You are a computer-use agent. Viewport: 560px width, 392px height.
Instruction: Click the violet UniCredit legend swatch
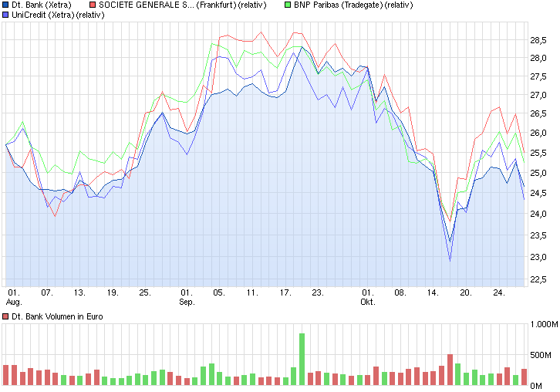coord(5,15)
